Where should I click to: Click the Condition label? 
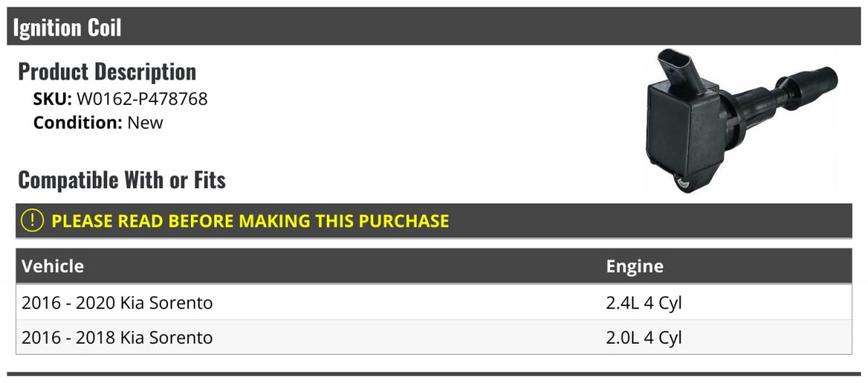pos(78,122)
